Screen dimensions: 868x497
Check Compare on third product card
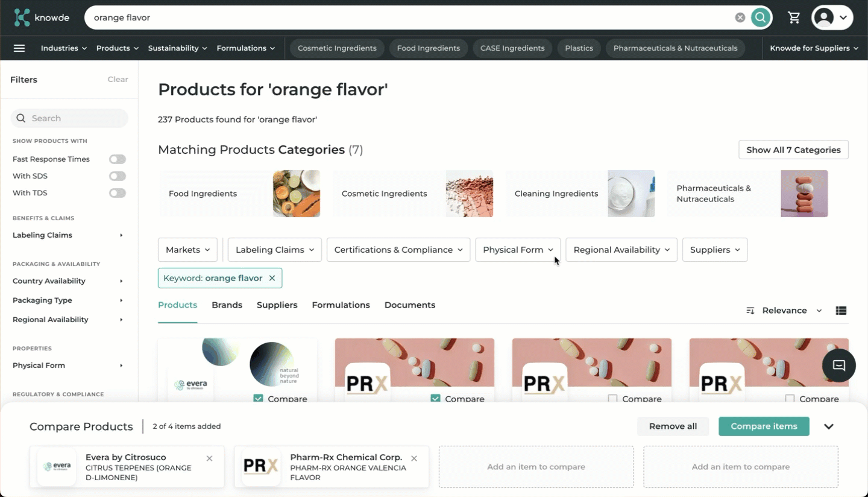coord(612,399)
